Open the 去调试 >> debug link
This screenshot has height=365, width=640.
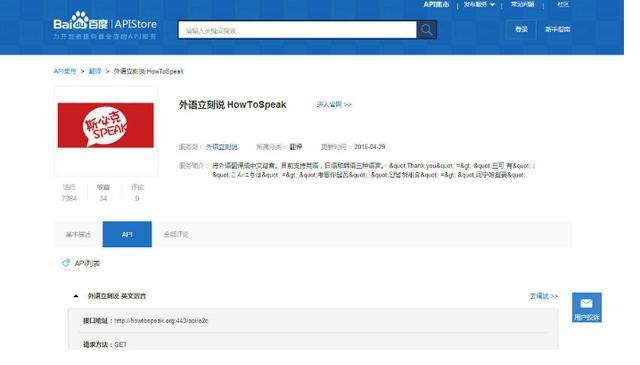coord(544,296)
